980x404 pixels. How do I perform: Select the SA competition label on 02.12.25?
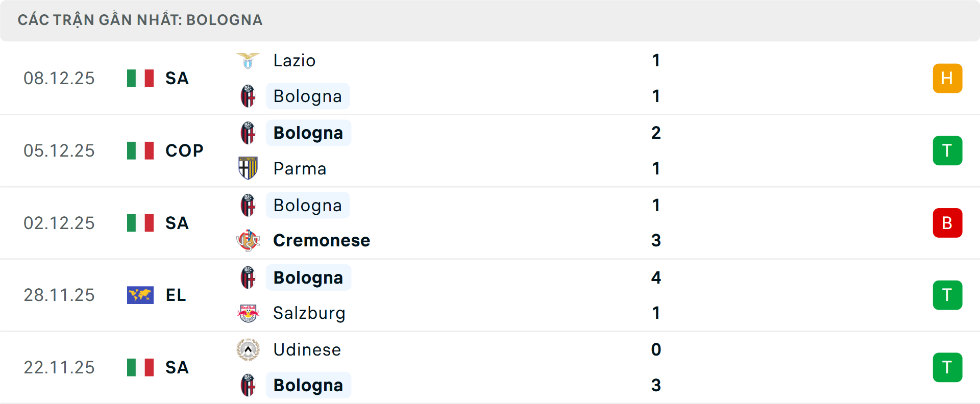[x=177, y=223]
